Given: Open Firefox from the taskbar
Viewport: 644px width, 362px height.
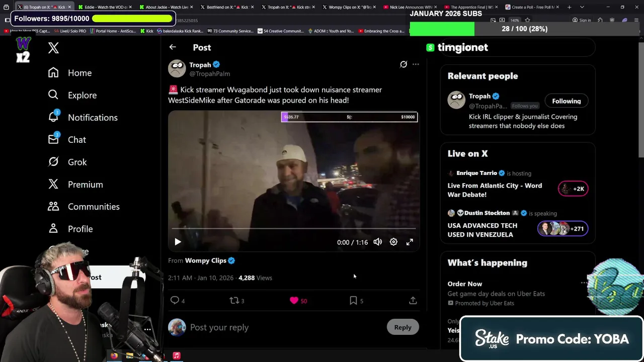Looking at the screenshot, I should pyautogui.click(x=114, y=356).
